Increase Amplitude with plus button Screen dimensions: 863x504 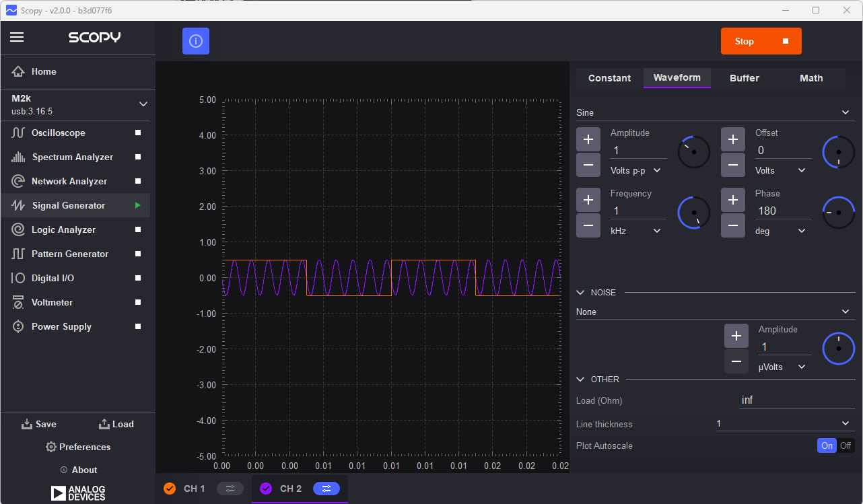pos(588,139)
